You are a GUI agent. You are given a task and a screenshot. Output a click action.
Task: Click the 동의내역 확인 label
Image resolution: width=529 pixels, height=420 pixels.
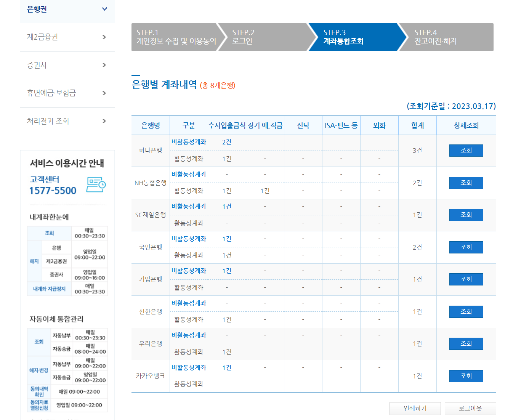39,391
